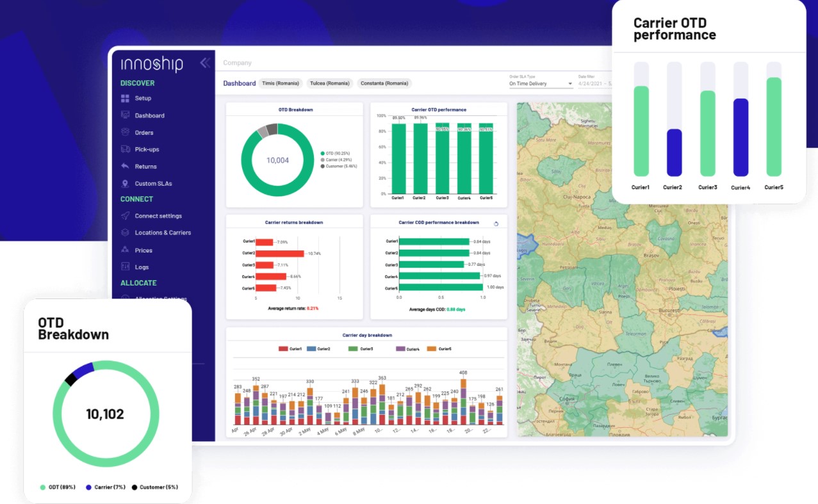Select the Timis (Romania) filter chip

click(x=279, y=83)
